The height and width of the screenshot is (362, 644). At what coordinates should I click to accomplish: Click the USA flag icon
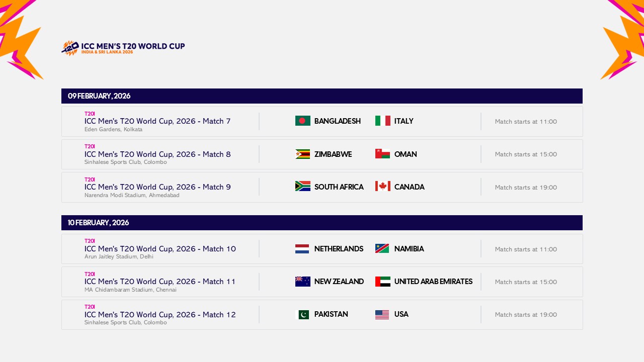point(383,314)
